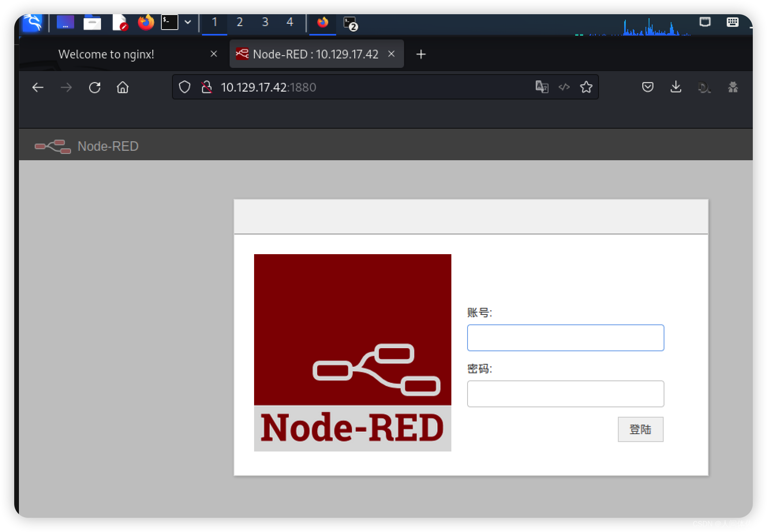767x532 pixels.
Task: Reload the current page
Action: pyautogui.click(x=95, y=88)
